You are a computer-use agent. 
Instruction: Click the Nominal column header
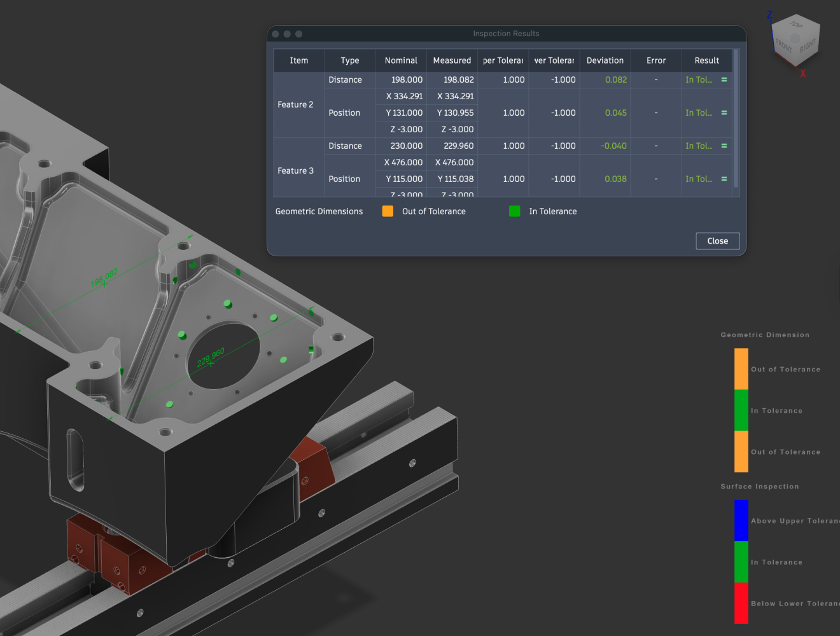pyautogui.click(x=401, y=60)
